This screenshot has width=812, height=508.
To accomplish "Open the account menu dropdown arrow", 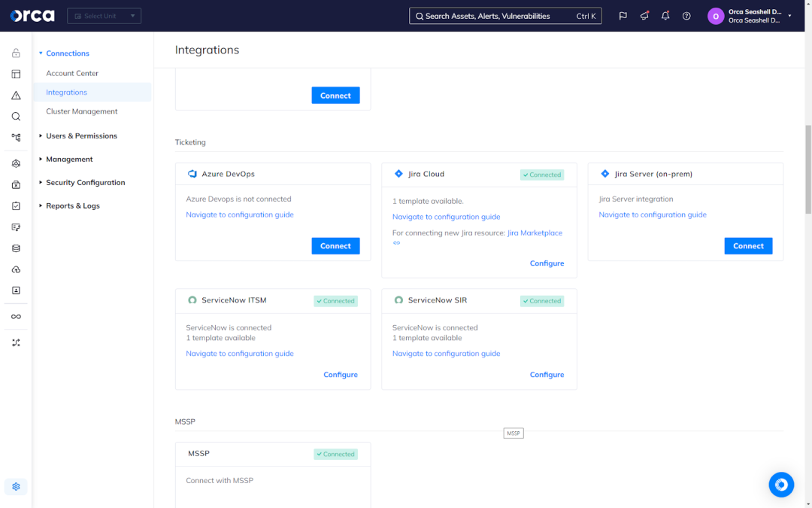I will pyautogui.click(x=789, y=16).
